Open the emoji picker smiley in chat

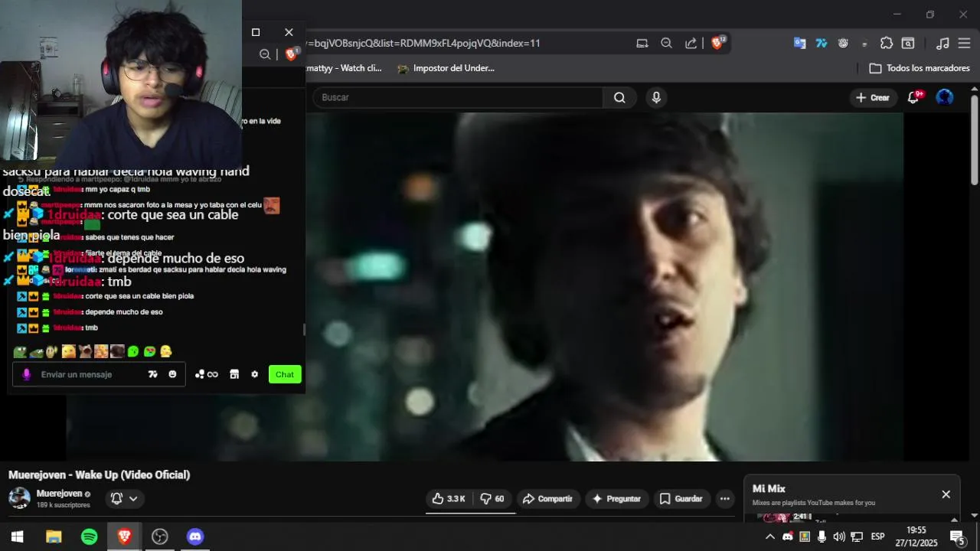[x=172, y=374]
